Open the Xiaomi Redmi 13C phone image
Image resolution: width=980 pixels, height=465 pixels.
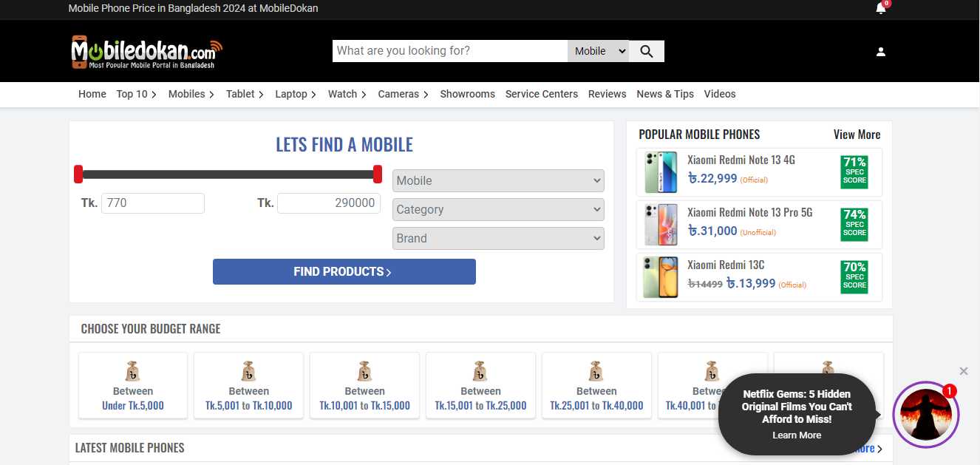660,277
